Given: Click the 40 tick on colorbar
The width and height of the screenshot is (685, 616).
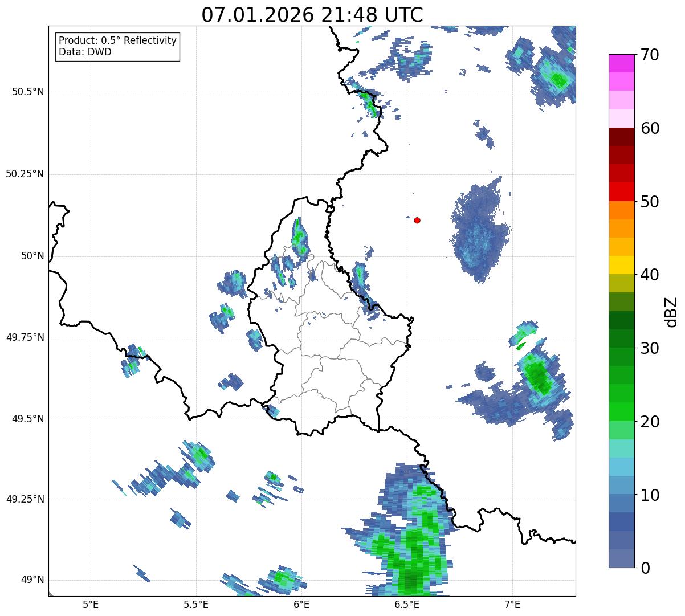Looking at the screenshot, I should (650, 275).
